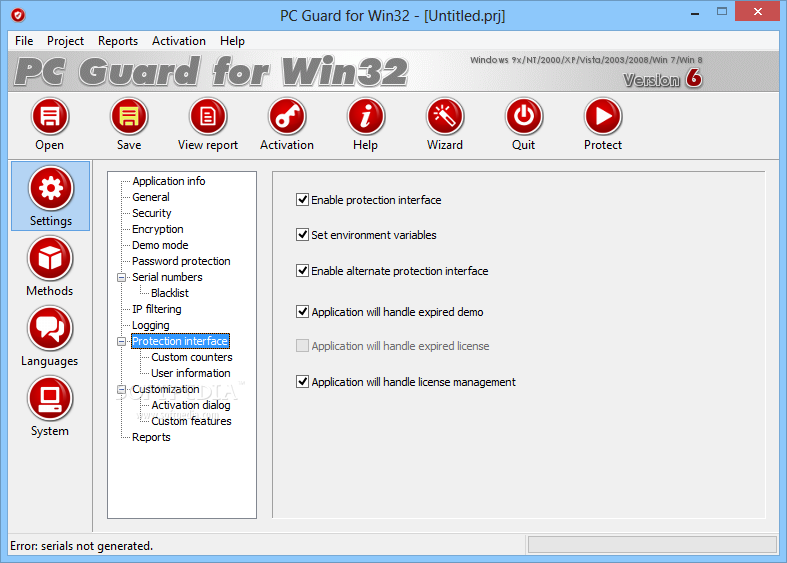Select Customization tree item
Viewport: 787px width, 563px height.
coord(166,389)
